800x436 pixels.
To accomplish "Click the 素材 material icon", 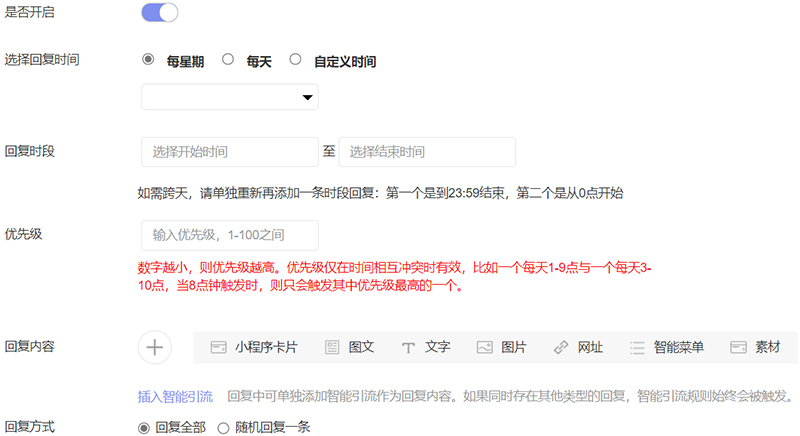I will coord(738,347).
